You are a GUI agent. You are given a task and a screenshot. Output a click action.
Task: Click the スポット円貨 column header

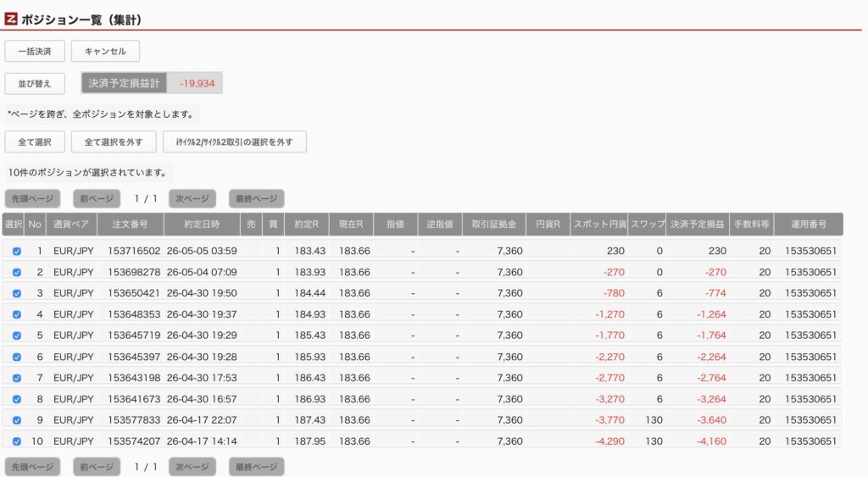click(599, 225)
